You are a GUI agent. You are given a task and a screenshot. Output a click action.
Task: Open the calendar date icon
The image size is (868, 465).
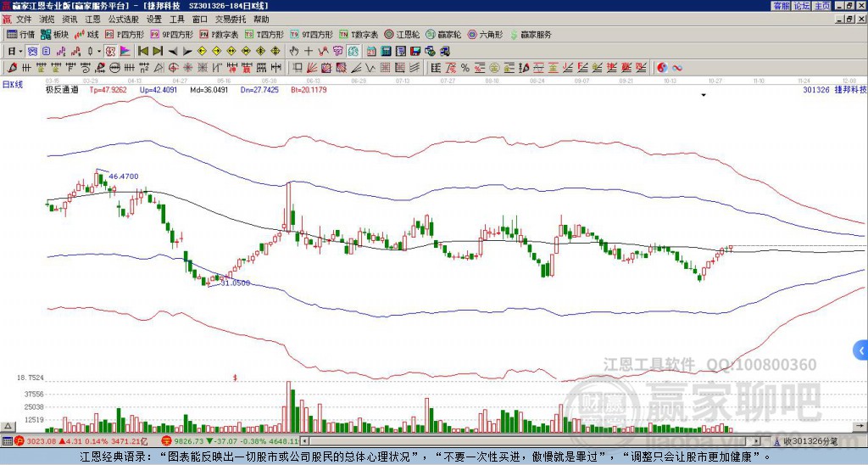point(371,52)
